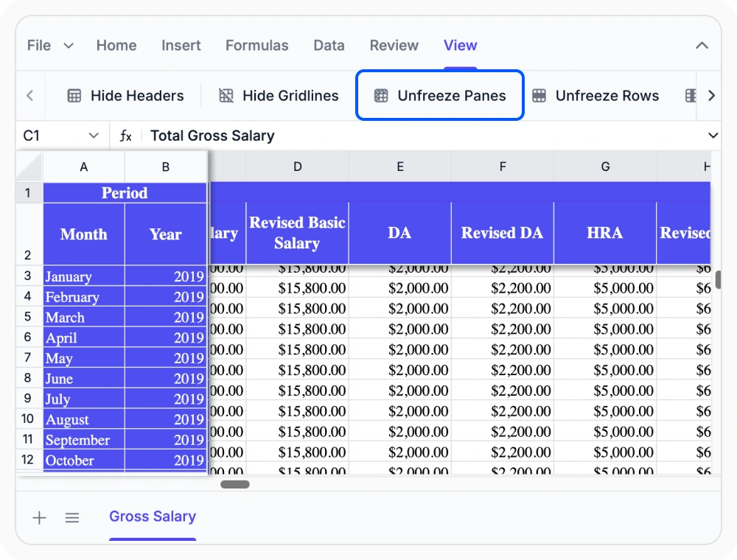Viewport: 737px width, 560px height.
Task: Open the Data tab
Action: (329, 46)
